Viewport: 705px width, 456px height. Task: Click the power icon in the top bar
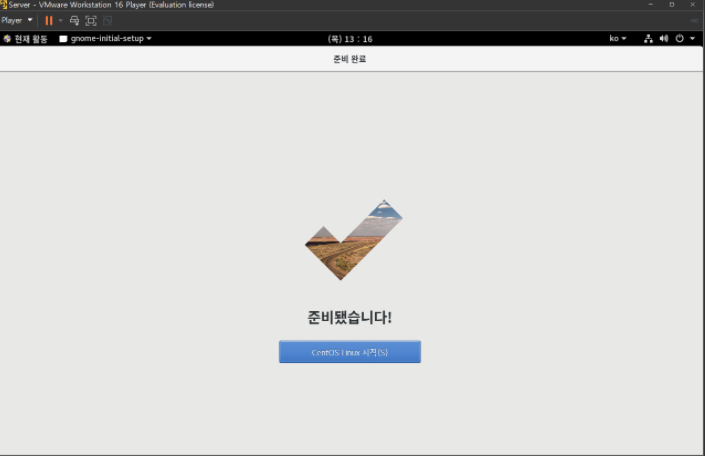click(679, 39)
